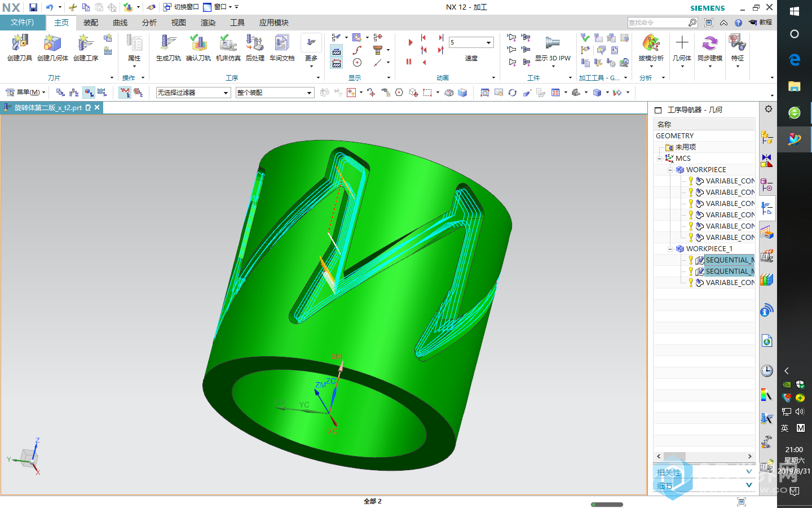Click the Show 3D IPW icon

(x=553, y=43)
